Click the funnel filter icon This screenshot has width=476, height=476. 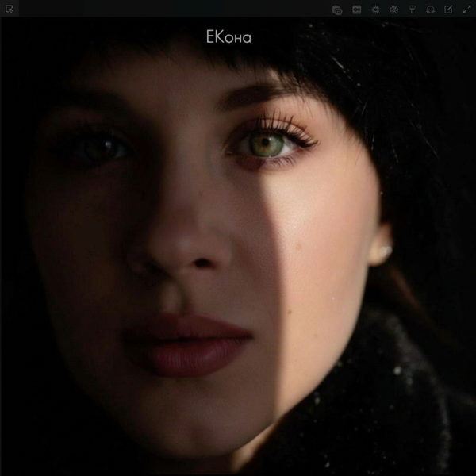tap(412, 10)
